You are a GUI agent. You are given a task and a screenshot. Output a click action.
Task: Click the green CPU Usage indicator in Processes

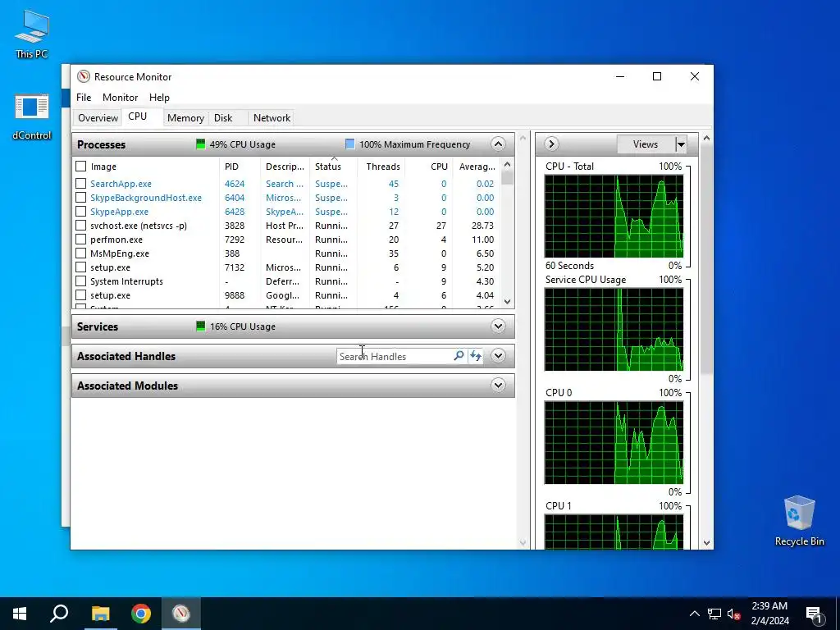pos(200,144)
